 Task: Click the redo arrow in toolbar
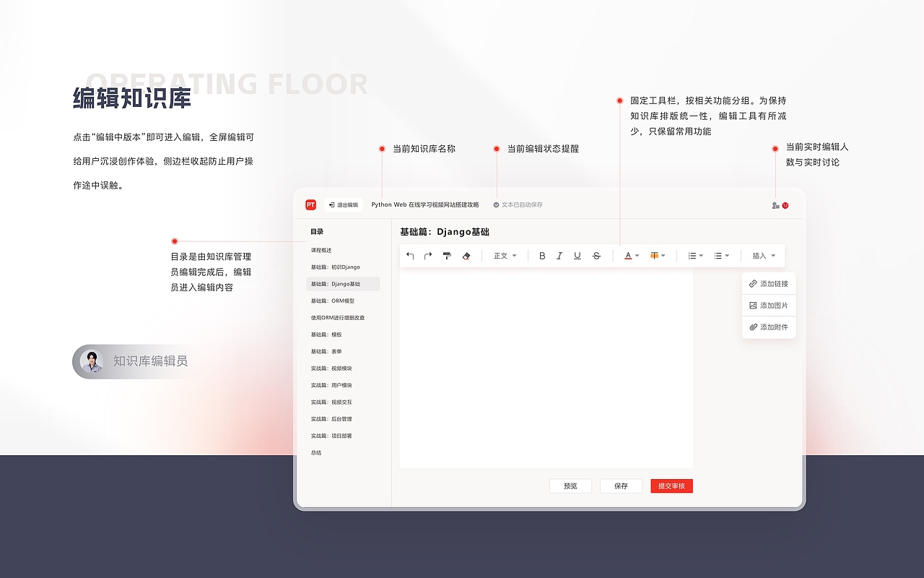click(x=428, y=256)
